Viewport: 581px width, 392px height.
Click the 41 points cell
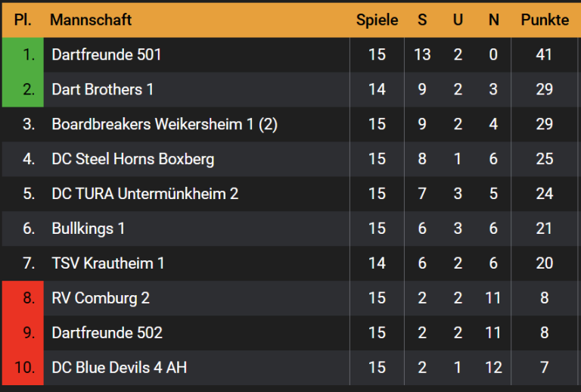(544, 54)
